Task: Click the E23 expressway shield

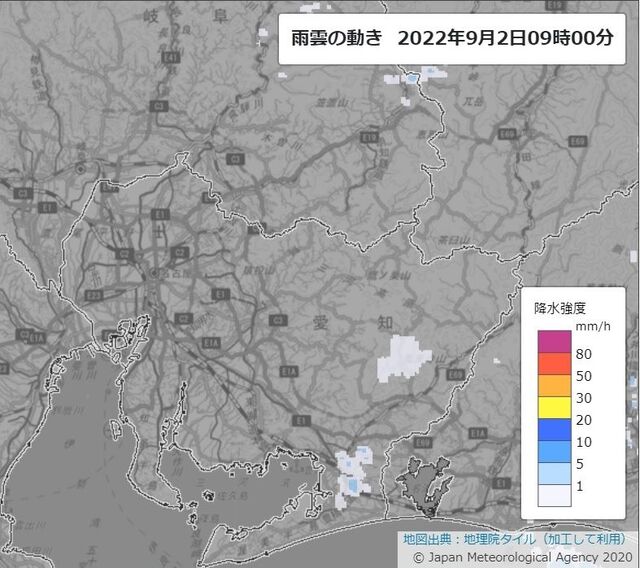Action: coord(94,295)
